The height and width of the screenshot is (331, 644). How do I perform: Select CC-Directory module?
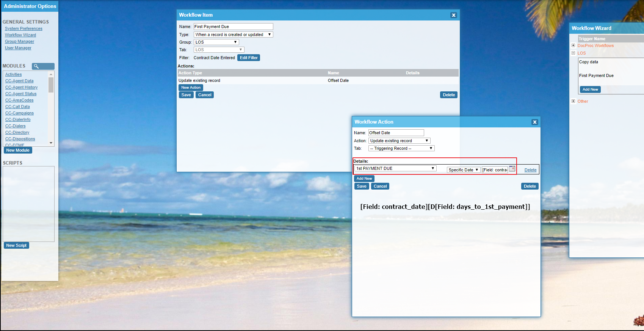tap(17, 132)
